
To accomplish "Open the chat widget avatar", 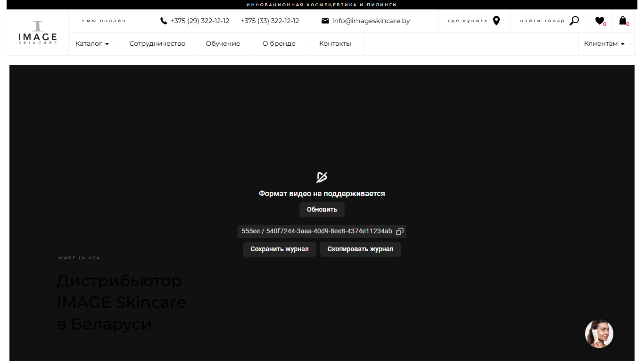I will 599,334.
